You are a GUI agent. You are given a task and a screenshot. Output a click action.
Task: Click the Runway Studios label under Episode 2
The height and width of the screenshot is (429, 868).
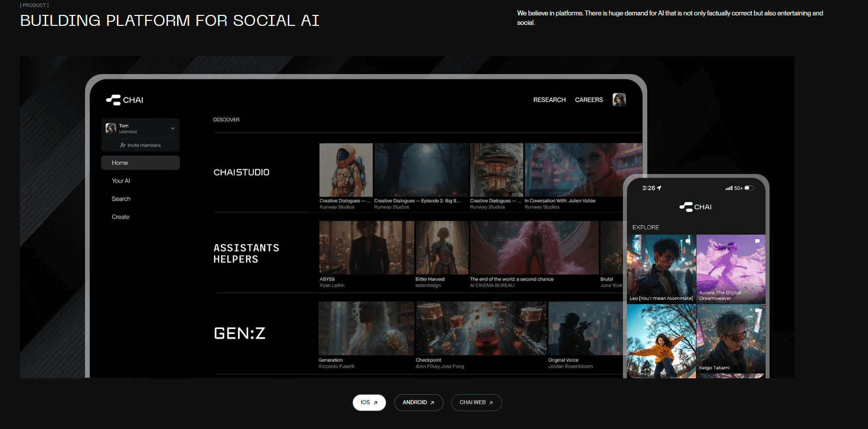click(392, 207)
